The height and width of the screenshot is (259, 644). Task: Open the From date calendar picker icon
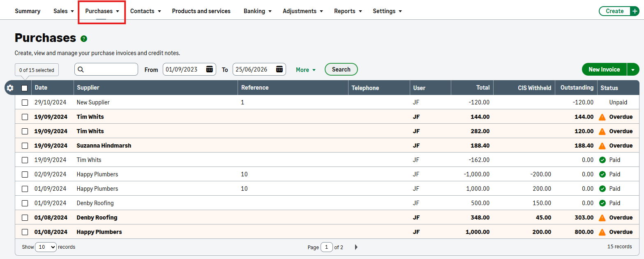tap(210, 69)
